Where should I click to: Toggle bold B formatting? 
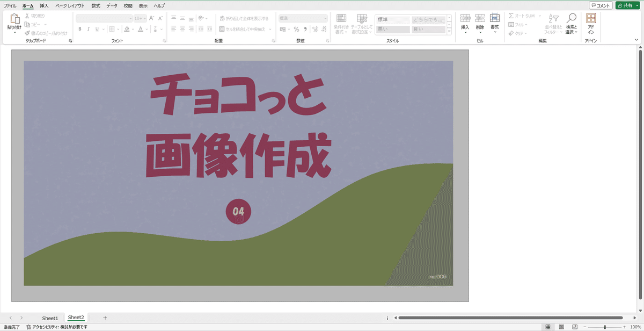tap(80, 29)
